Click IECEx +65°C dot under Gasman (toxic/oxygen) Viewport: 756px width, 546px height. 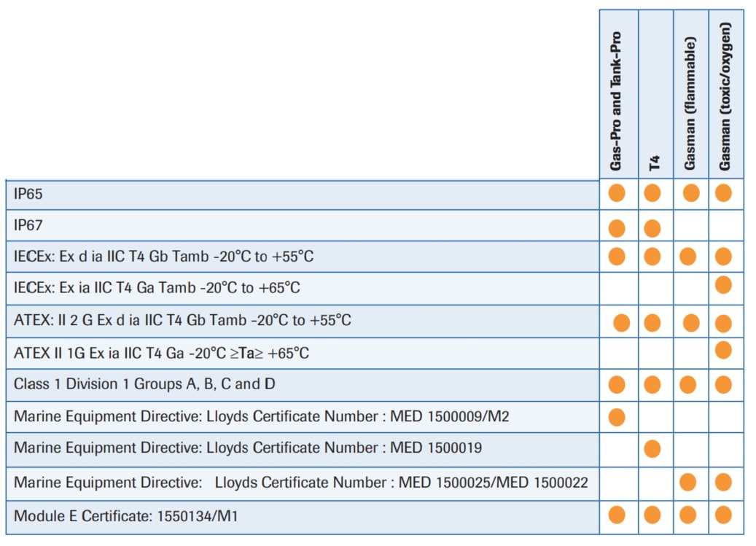723,285
